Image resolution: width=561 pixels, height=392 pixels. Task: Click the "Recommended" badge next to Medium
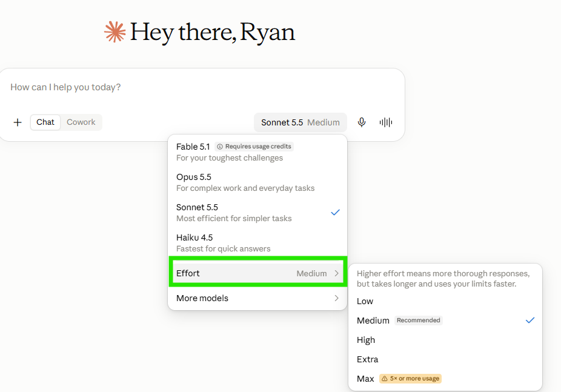coord(418,321)
